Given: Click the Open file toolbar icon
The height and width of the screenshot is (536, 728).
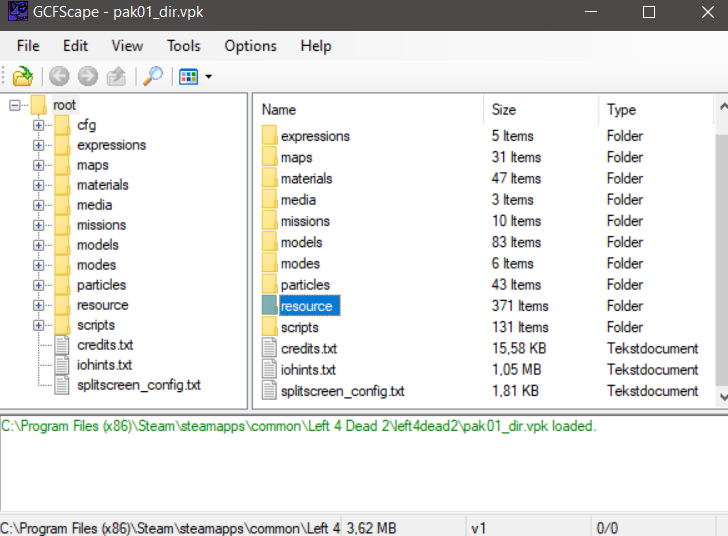Looking at the screenshot, I should (23, 76).
